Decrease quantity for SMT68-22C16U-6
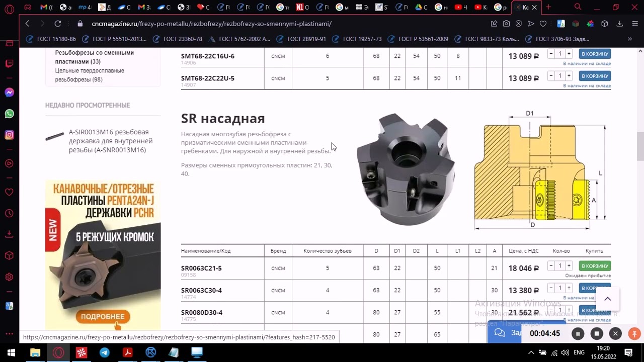This screenshot has height=362, width=644. click(551, 54)
